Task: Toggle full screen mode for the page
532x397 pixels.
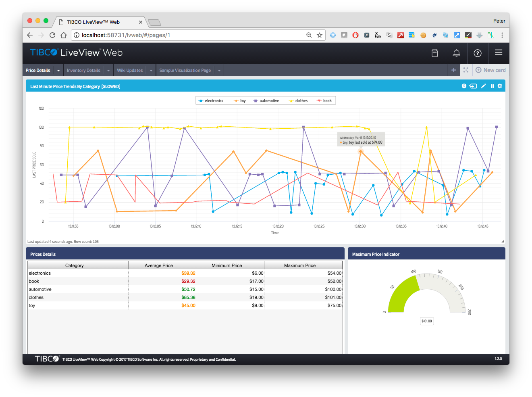Action: click(466, 70)
